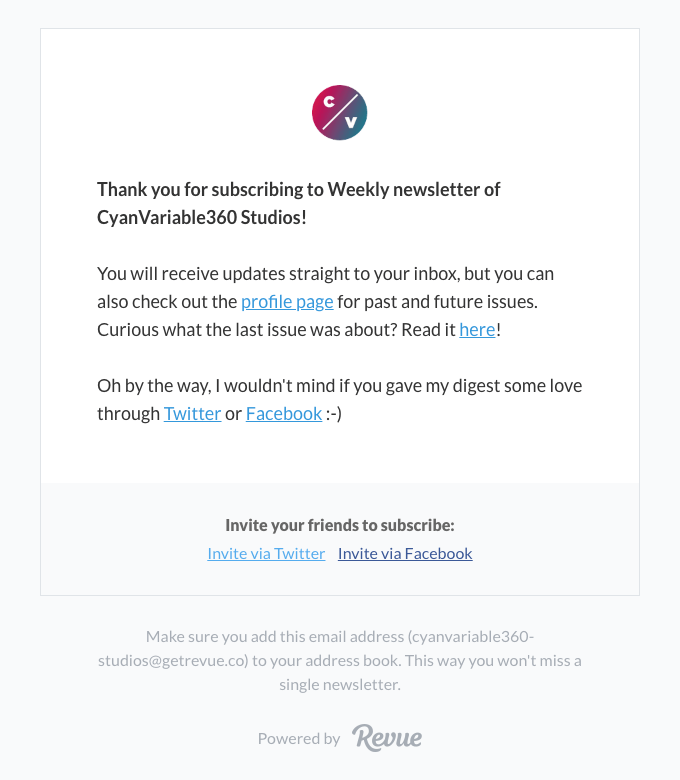Click the ':-)' smiley text

point(334,414)
